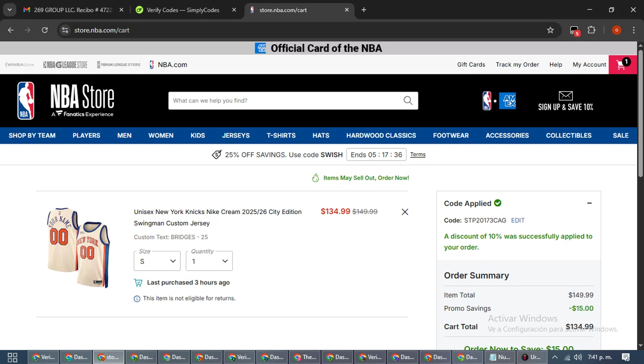
Task: View the promo Terms link
Action: tap(418, 155)
